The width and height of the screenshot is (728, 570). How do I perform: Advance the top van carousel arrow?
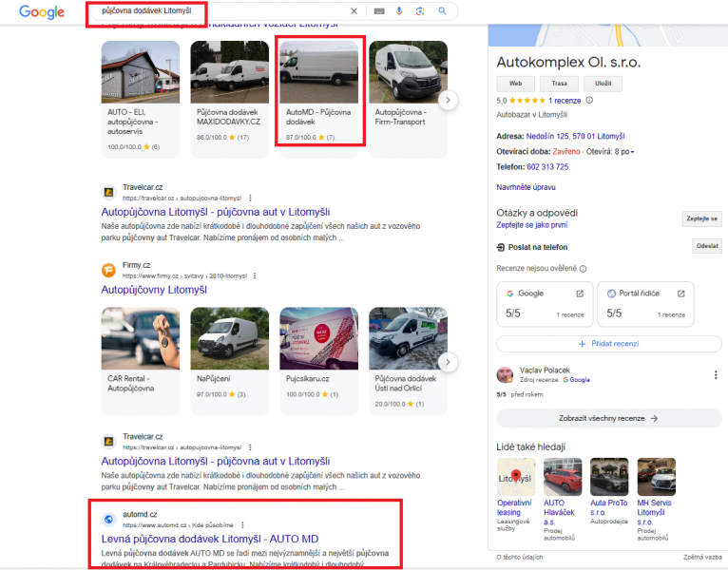[x=448, y=101]
